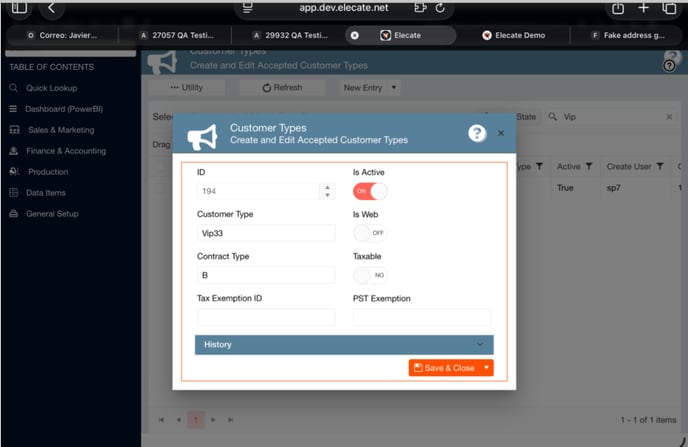Viewport: 688px width, 447px height.
Task: Enable the Is Web toggle
Action: coord(370,233)
